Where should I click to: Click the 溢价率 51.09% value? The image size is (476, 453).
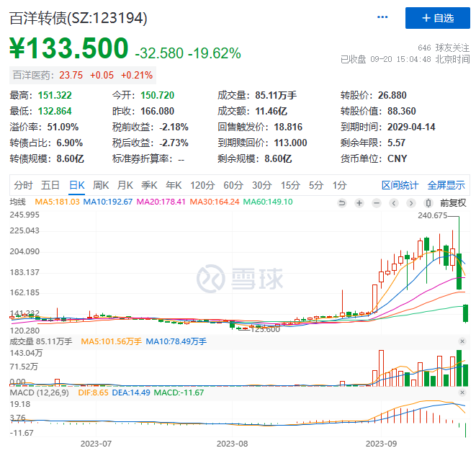63,127
